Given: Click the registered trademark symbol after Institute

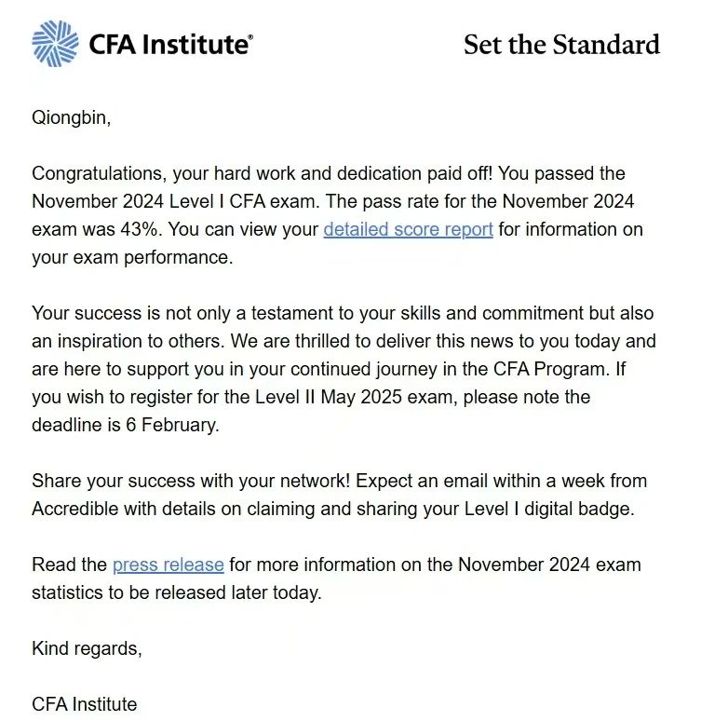Looking at the screenshot, I should point(251,36).
